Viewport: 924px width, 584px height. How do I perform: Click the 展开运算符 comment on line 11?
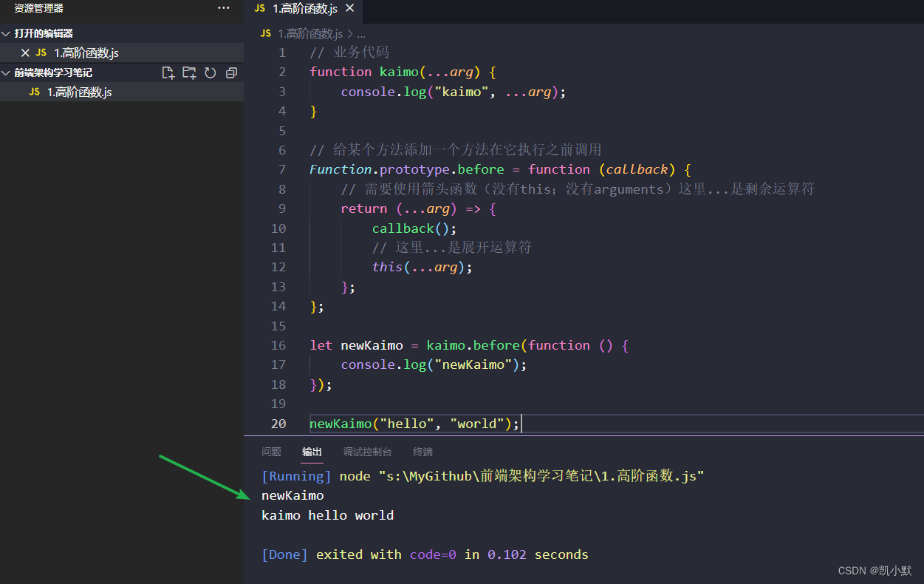tap(452, 248)
